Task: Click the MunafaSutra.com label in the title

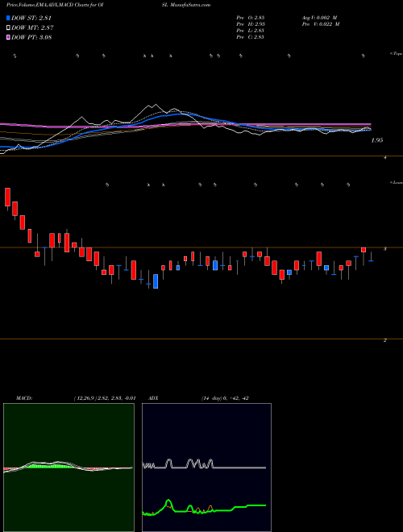Action: (192, 5)
